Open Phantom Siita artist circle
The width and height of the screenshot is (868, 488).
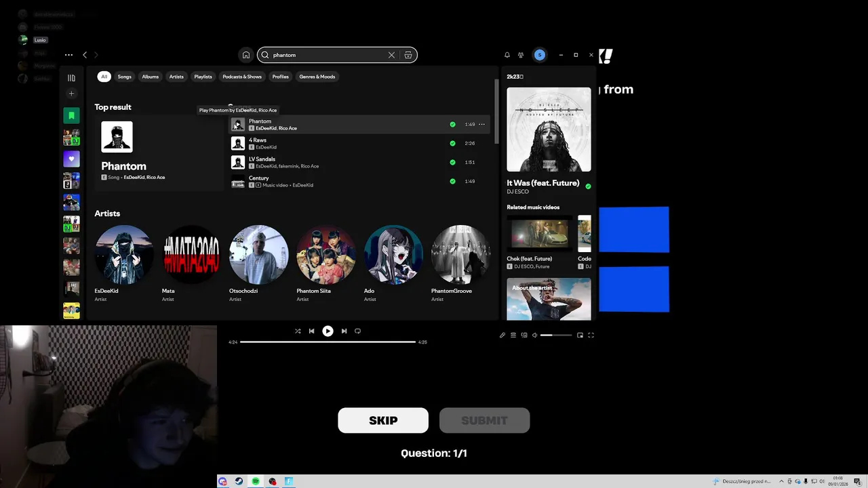tap(325, 254)
